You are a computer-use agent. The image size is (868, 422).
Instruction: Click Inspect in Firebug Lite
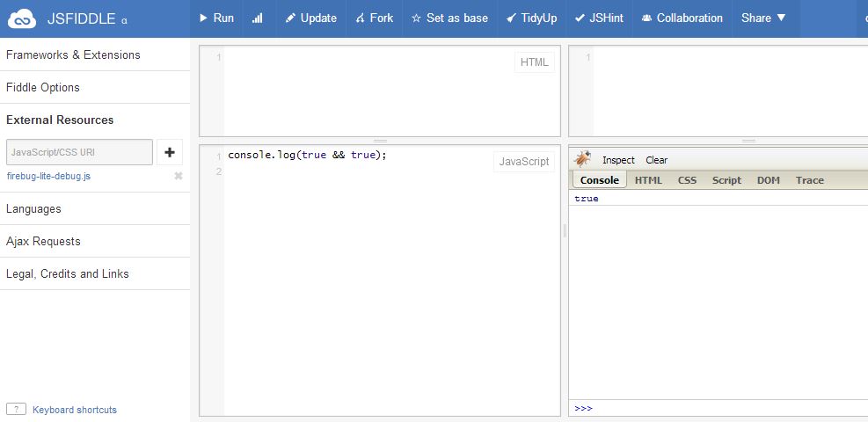[x=618, y=160]
